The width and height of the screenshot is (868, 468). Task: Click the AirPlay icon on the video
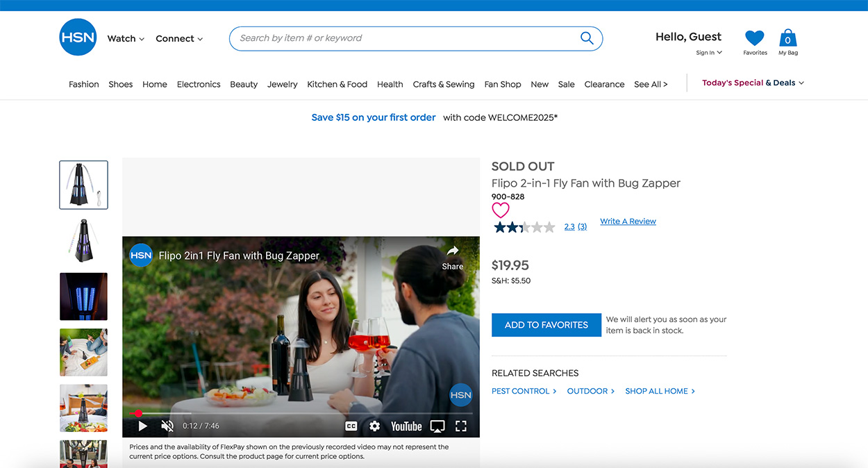pyautogui.click(x=437, y=426)
